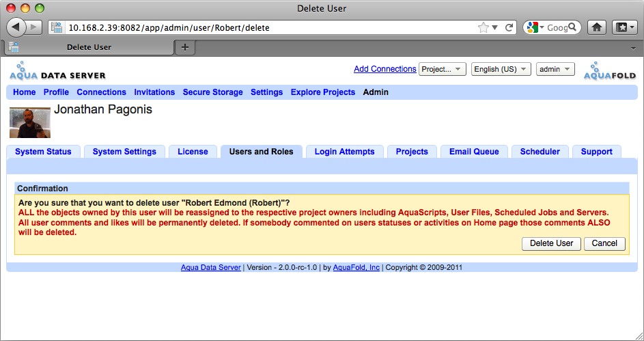Image resolution: width=644 pixels, height=341 pixels.
Task: Open the AquaFold, Inc footer link
Action: [356, 267]
